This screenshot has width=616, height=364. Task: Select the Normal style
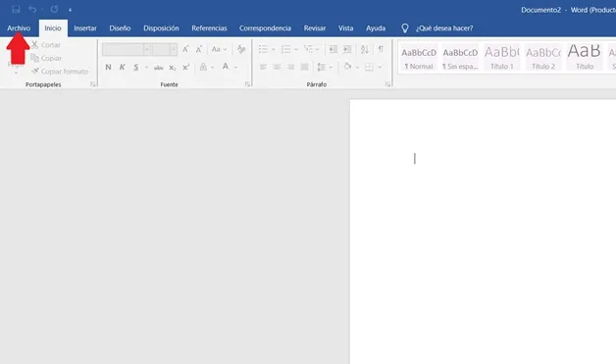(419, 57)
